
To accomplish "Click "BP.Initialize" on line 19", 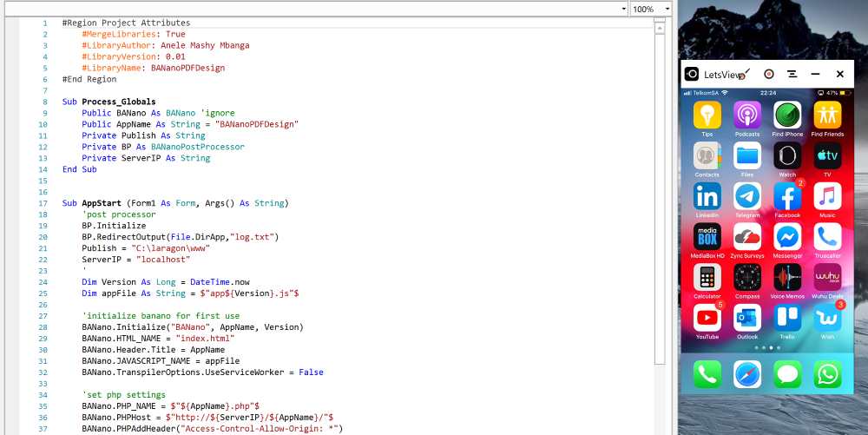I will pos(114,226).
